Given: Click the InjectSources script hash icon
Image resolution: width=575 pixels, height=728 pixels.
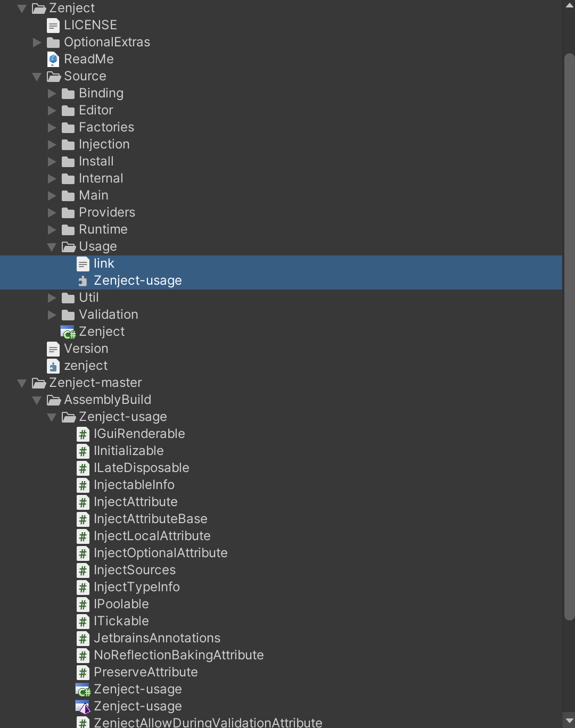Looking at the screenshot, I should pyautogui.click(x=83, y=570).
